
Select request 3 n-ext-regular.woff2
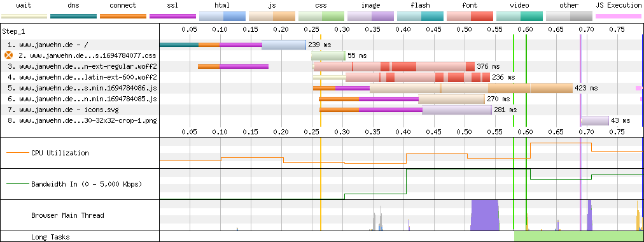pos(82,66)
